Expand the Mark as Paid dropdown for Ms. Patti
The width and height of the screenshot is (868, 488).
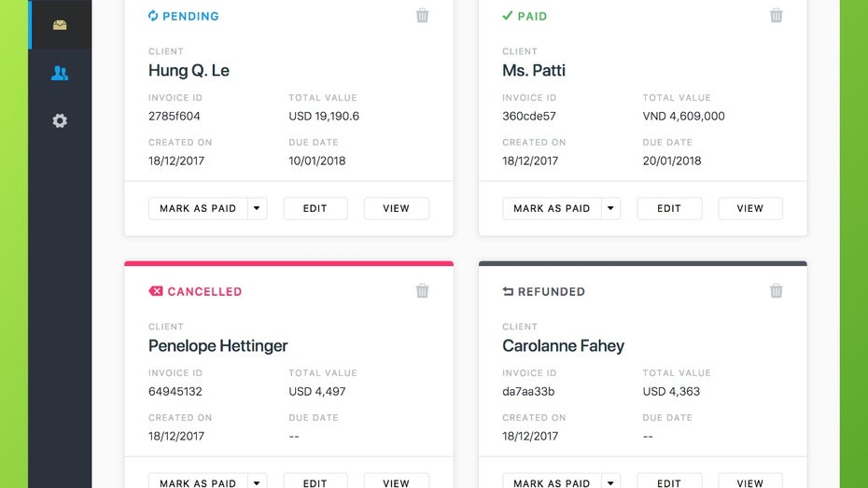[x=611, y=208]
